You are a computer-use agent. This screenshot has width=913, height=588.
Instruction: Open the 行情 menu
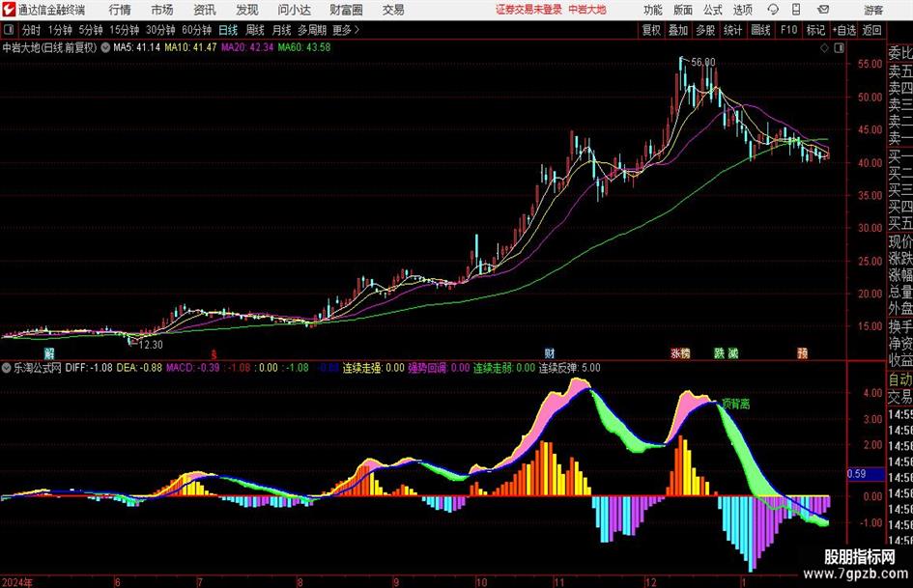(120, 10)
